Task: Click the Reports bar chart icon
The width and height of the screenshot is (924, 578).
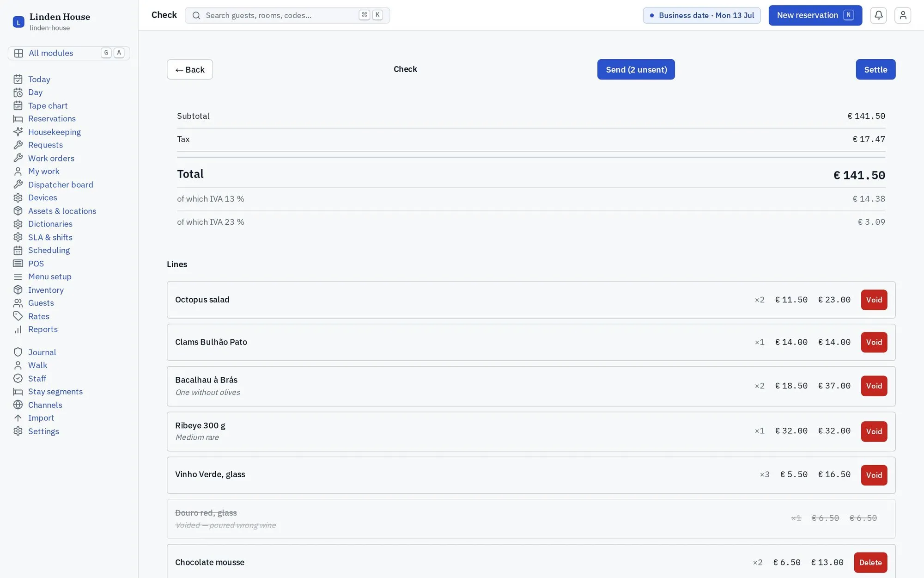Action: click(x=18, y=329)
